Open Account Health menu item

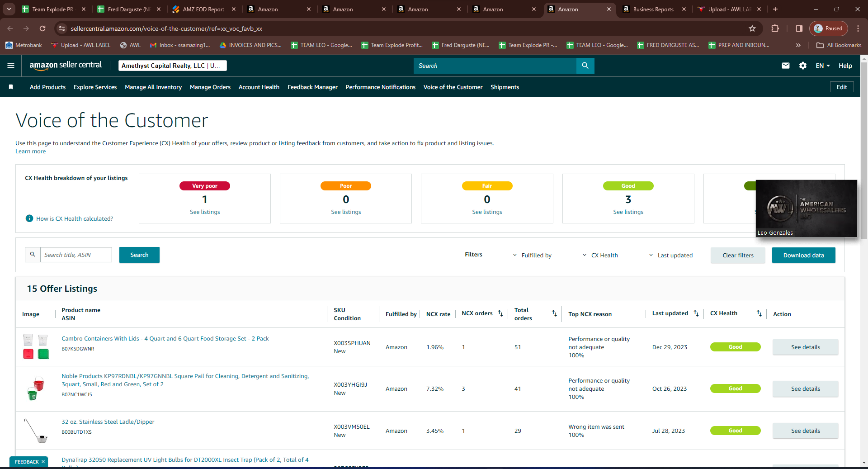point(259,87)
